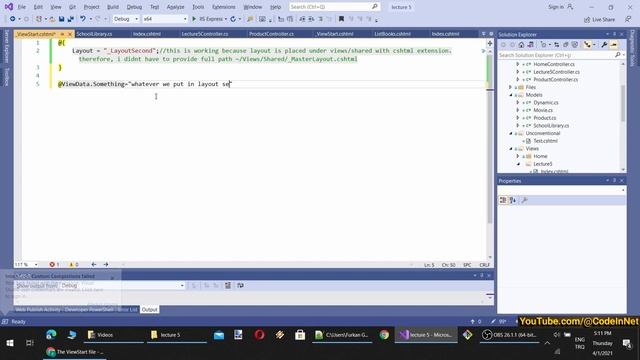
Task: Click the Categorized icon in Properties panel
Action: coord(503,200)
